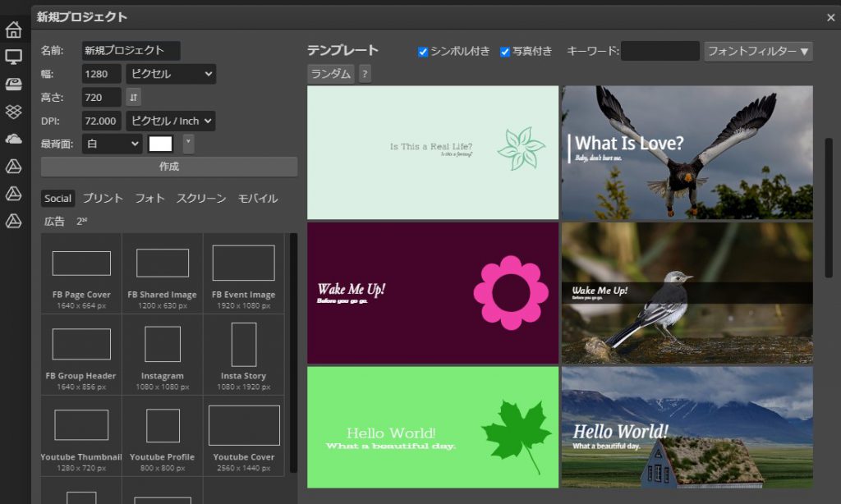This screenshot has width=841, height=504.
Task: Open the ピクセル width unit dropdown
Action: click(x=171, y=74)
